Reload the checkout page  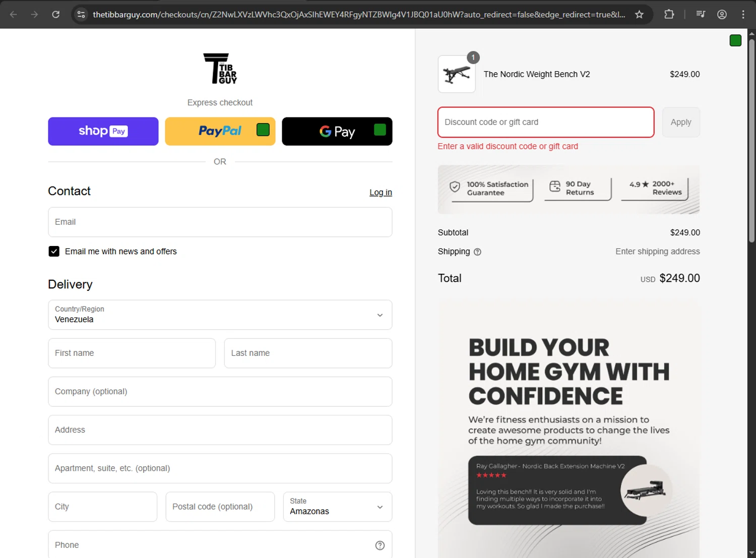click(56, 14)
